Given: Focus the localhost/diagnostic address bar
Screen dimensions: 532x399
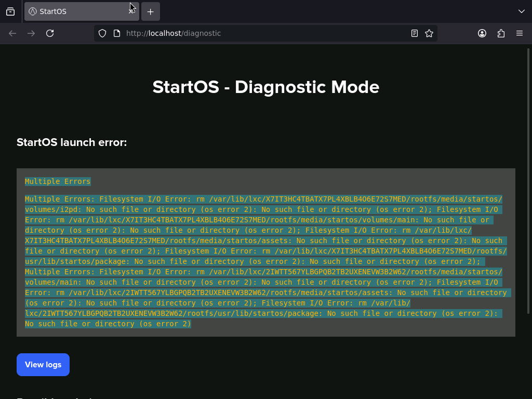Looking at the screenshot, I should (x=265, y=33).
